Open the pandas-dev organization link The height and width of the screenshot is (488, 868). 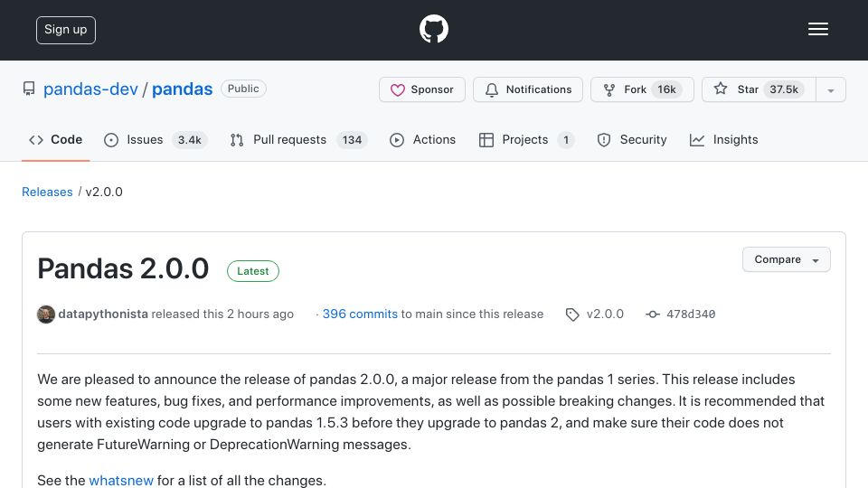(90, 89)
